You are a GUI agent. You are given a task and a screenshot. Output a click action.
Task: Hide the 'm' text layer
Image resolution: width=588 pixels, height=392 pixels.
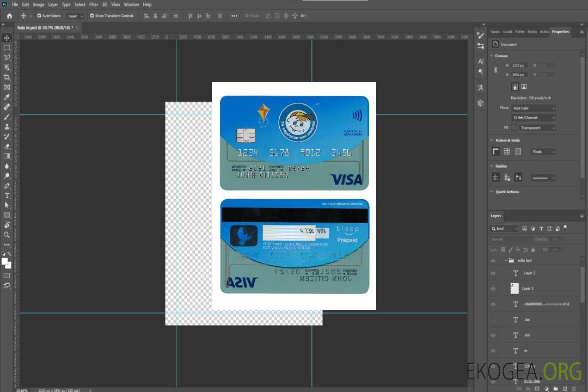click(x=493, y=351)
